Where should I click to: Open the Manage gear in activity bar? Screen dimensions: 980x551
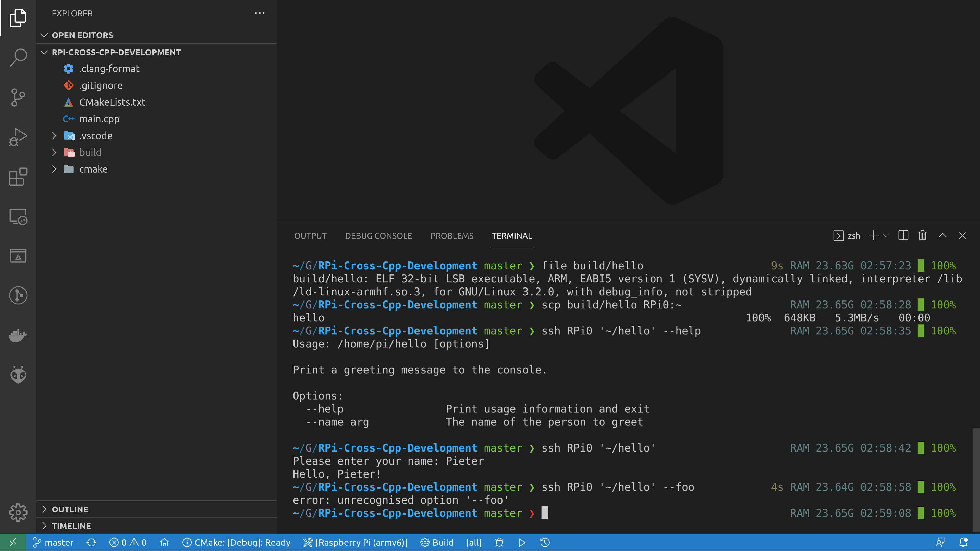18,512
